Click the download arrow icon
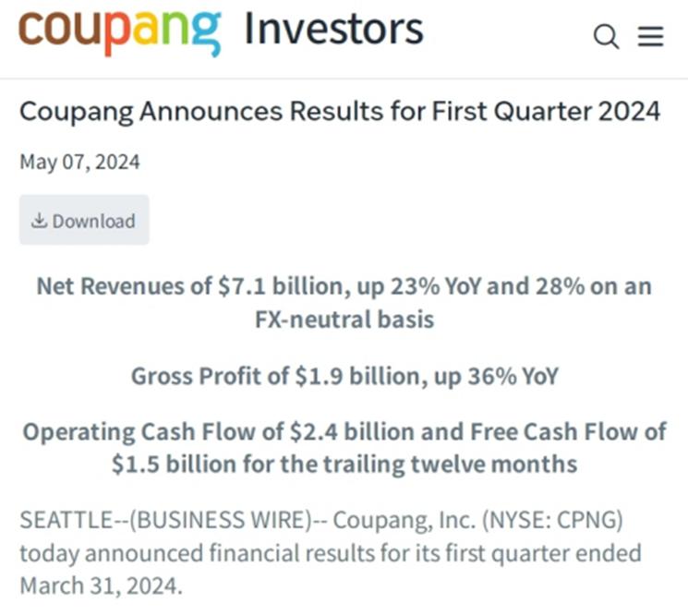688x616 pixels. 39,221
